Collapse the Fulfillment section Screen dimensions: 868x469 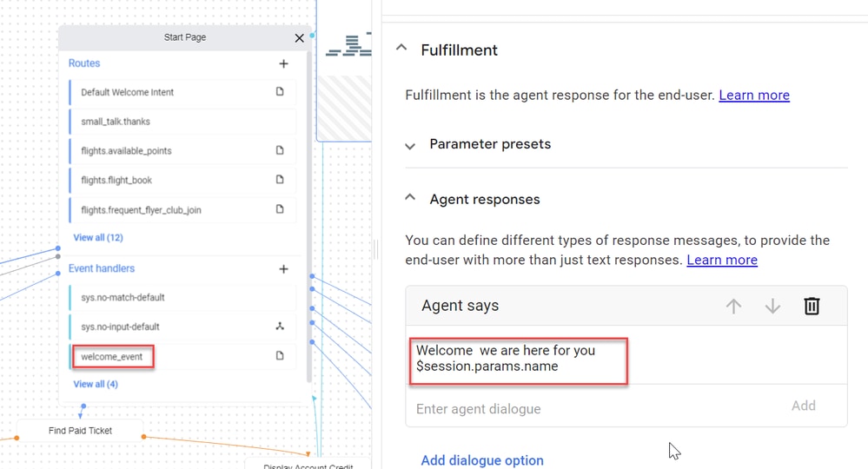[401, 48]
